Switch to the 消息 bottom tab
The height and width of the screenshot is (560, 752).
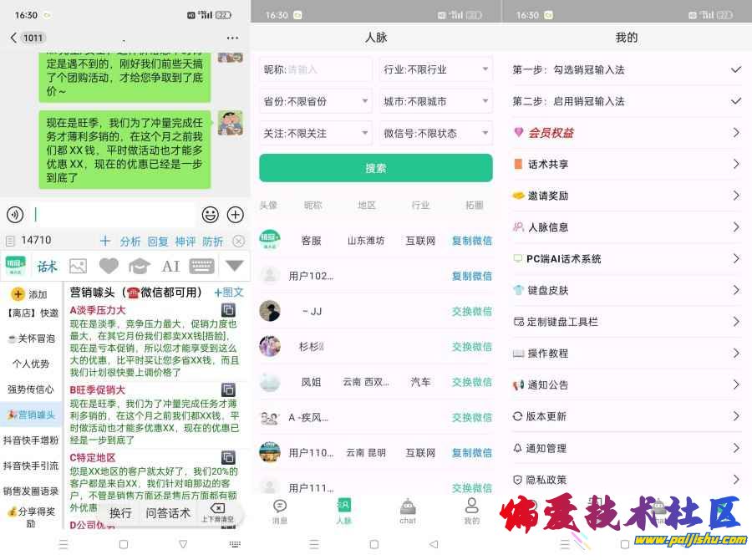[x=280, y=511]
